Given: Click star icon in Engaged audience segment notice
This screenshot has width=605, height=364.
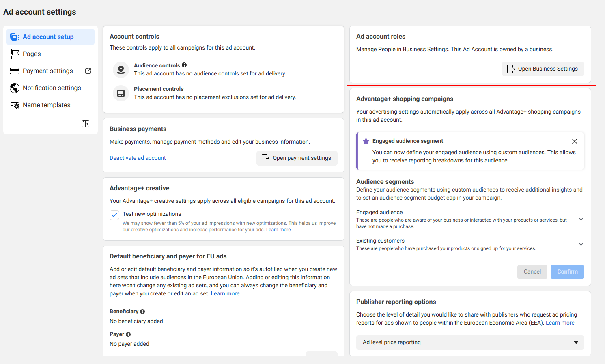Looking at the screenshot, I should coord(366,141).
